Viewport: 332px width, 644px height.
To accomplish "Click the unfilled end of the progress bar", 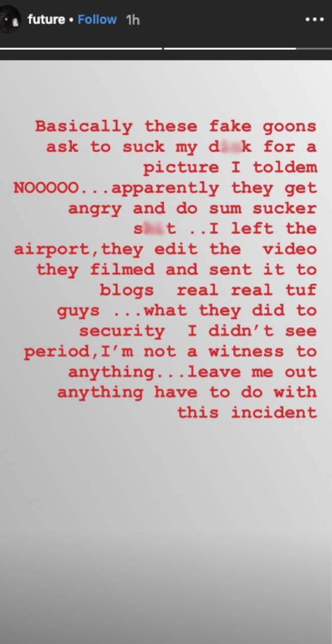I will coord(314,49).
